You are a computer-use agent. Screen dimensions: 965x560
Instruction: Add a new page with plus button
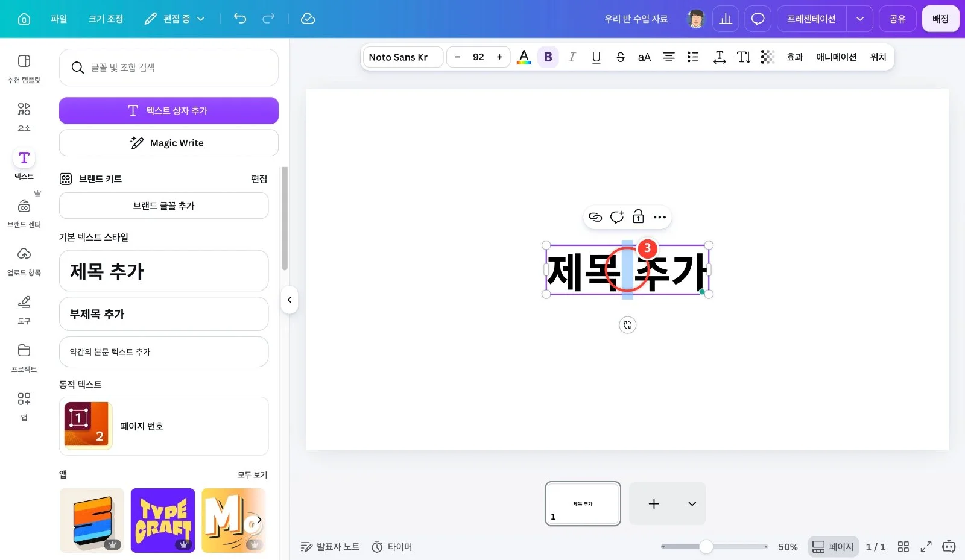(x=654, y=503)
